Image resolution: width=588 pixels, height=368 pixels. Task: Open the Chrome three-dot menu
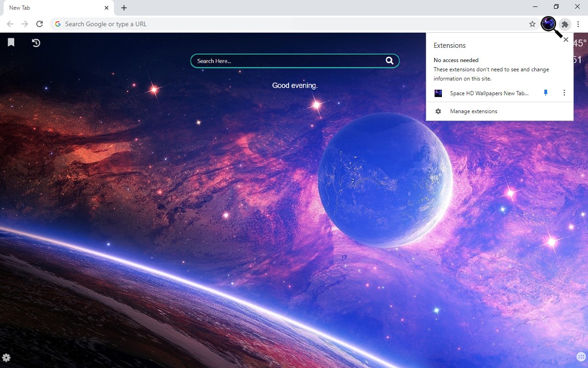[578, 24]
